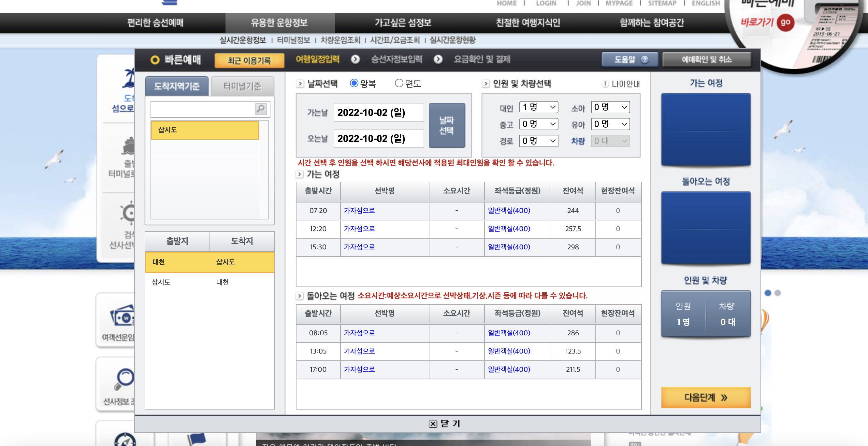
Task: Select the 왕복 round-trip radio button
Action: coord(354,83)
